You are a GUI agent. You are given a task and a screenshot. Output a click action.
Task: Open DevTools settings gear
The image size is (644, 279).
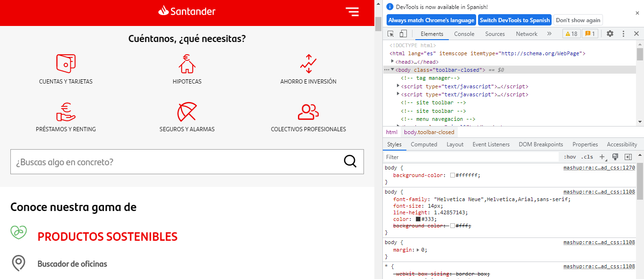click(x=610, y=34)
